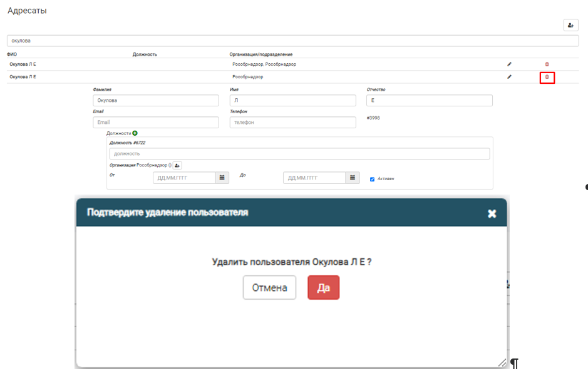The height and width of the screenshot is (371, 588).
Task: Open the calendar for the До date
Action: click(x=353, y=178)
